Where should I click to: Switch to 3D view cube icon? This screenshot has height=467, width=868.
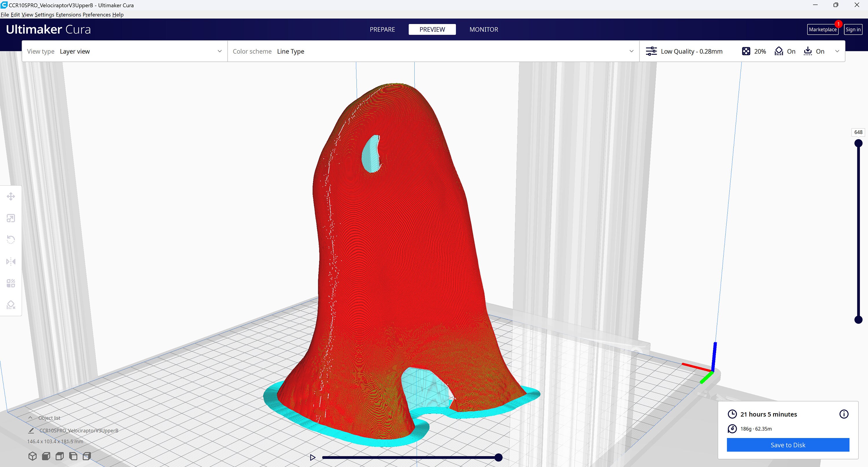(32, 456)
